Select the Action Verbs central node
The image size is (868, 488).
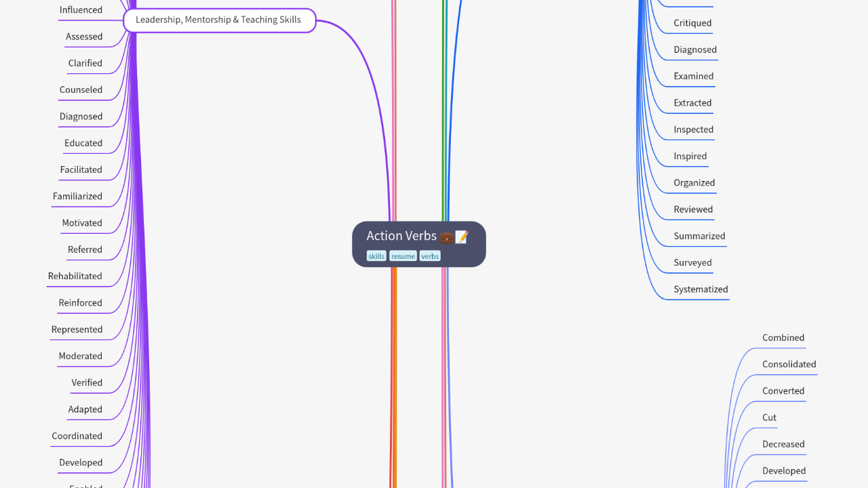pos(419,244)
